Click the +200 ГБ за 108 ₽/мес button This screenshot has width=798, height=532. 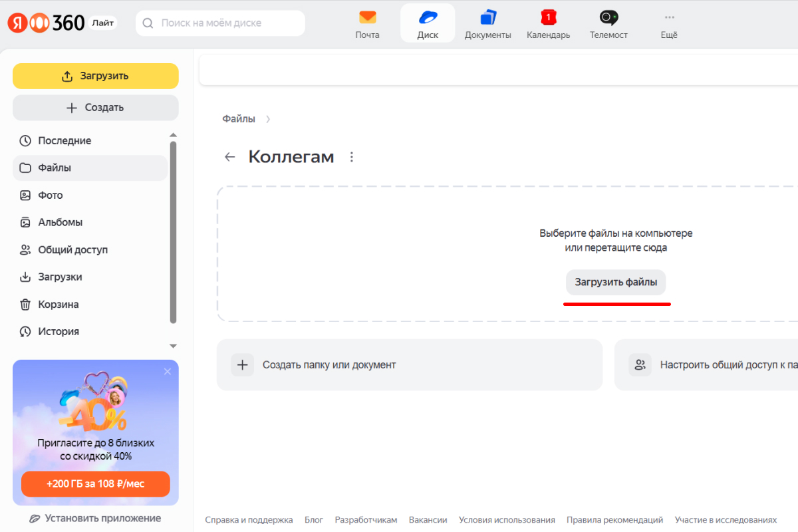point(96,484)
